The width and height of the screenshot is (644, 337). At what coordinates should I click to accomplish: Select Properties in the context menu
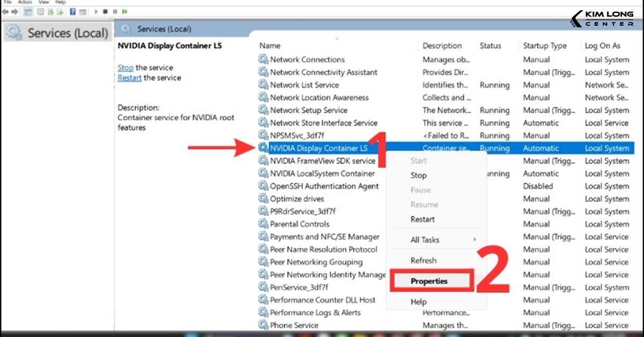430,281
